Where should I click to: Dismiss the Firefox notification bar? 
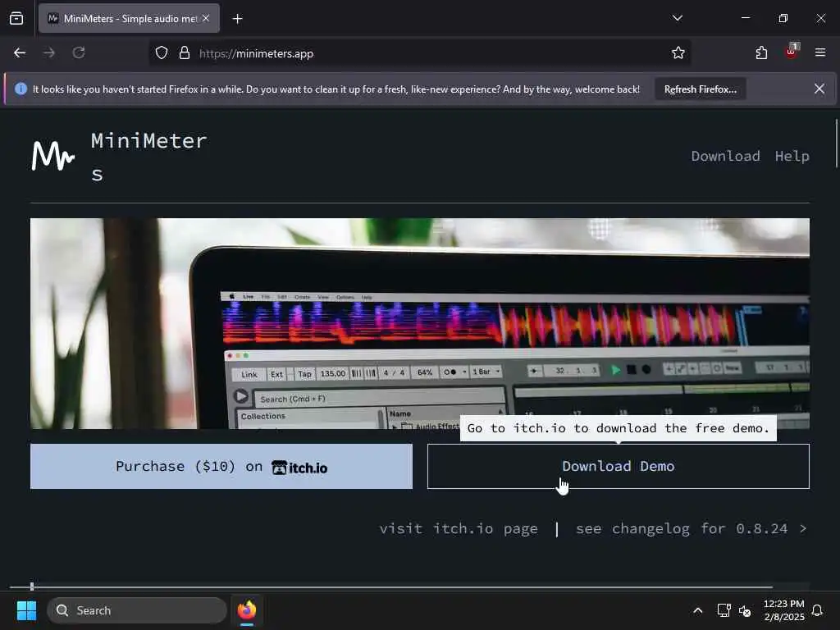coord(819,89)
